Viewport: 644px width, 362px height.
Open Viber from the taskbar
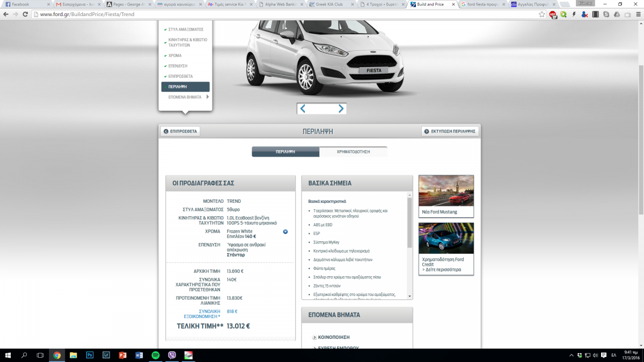point(172,355)
